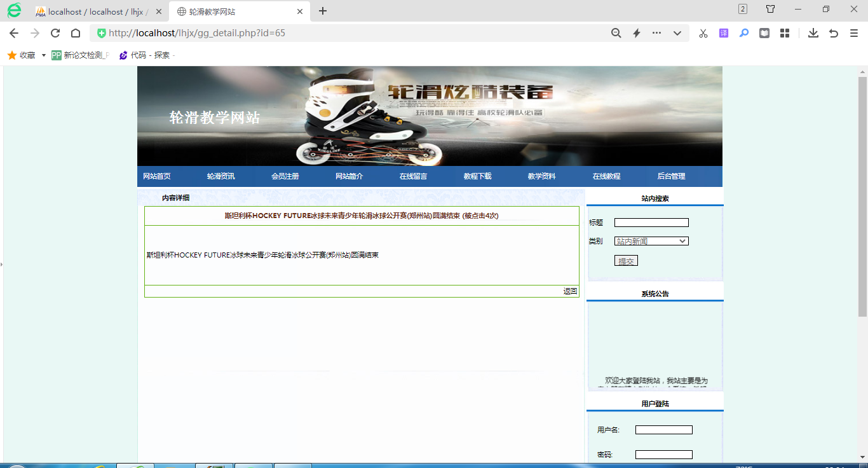Open the browser home page icon
The width and height of the screenshot is (868, 468).
(76, 33)
